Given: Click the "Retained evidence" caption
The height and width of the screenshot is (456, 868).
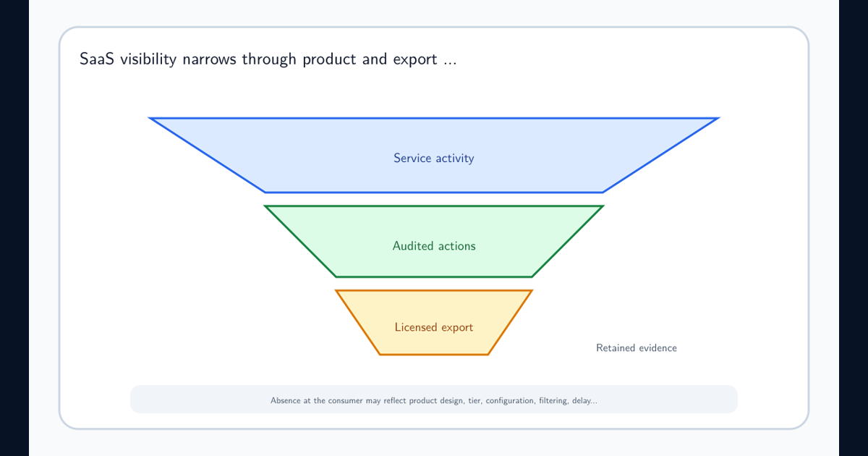Looking at the screenshot, I should click(x=637, y=348).
